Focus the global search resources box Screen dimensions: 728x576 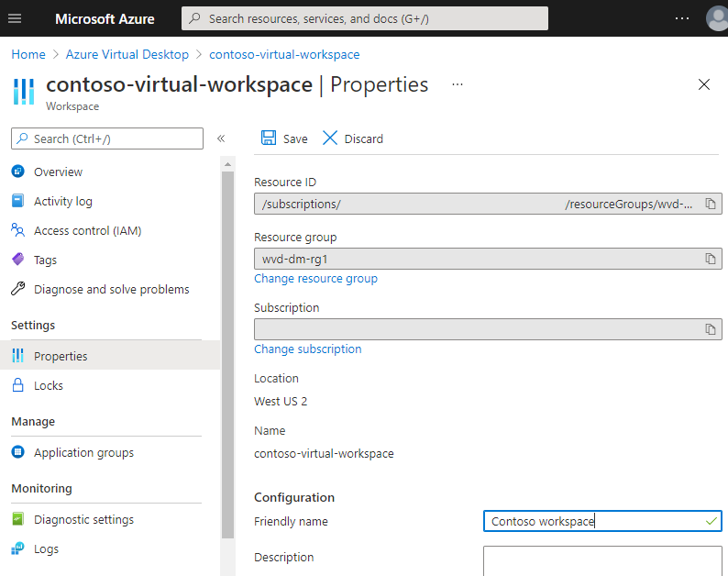coord(365,18)
